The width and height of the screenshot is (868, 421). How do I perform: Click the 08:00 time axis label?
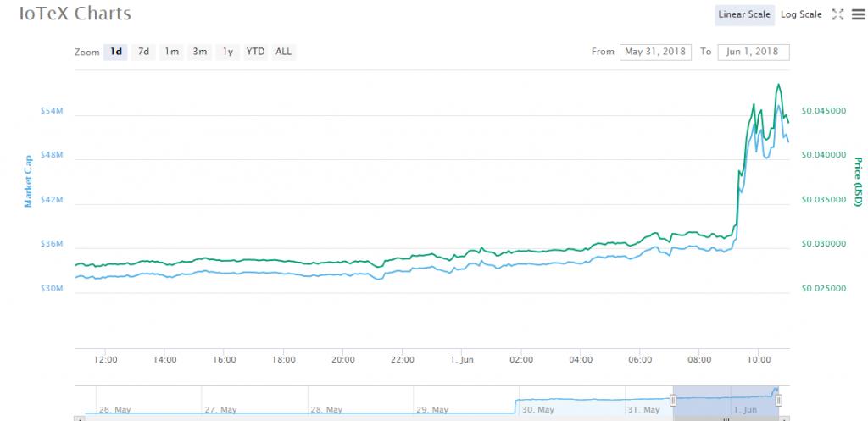click(x=699, y=360)
